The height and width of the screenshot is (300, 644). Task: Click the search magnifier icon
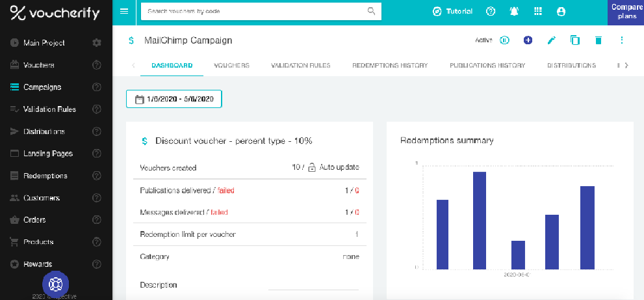[x=371, y=11]
